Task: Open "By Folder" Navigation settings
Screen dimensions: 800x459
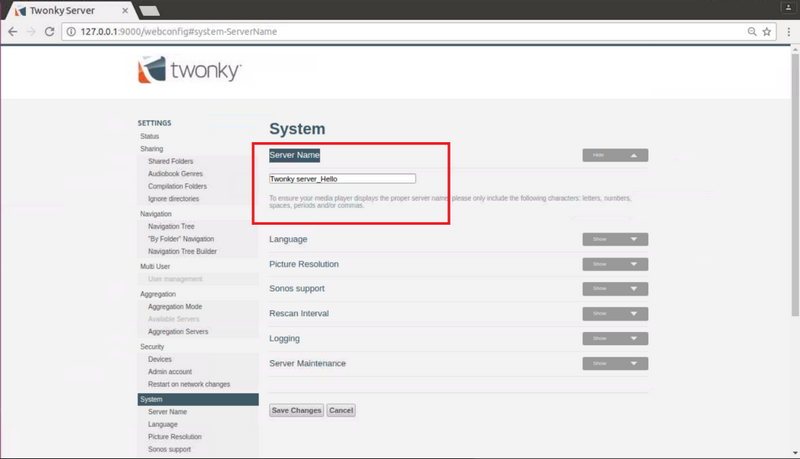Action: [181, 239]
